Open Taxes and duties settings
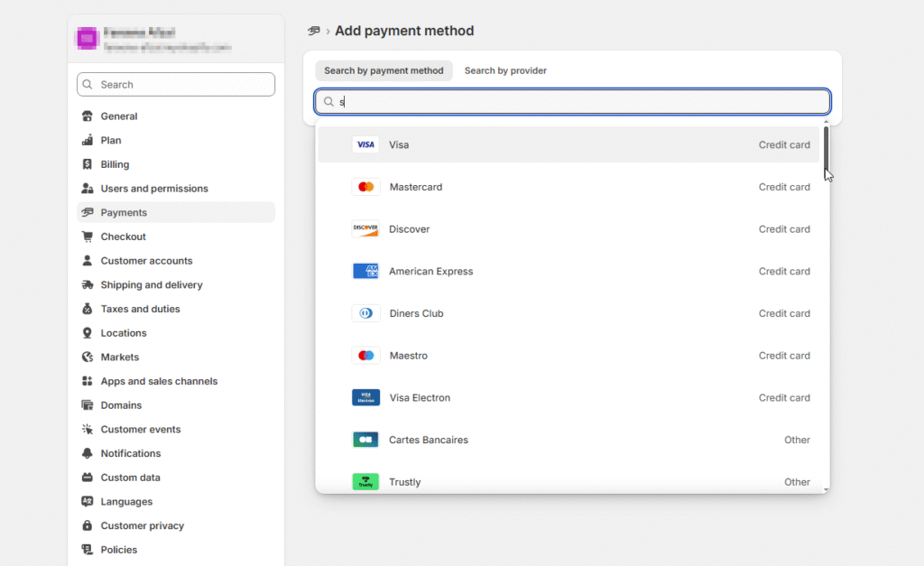The image size is (924, 566). pyautogui.click(x=176, y=309)
